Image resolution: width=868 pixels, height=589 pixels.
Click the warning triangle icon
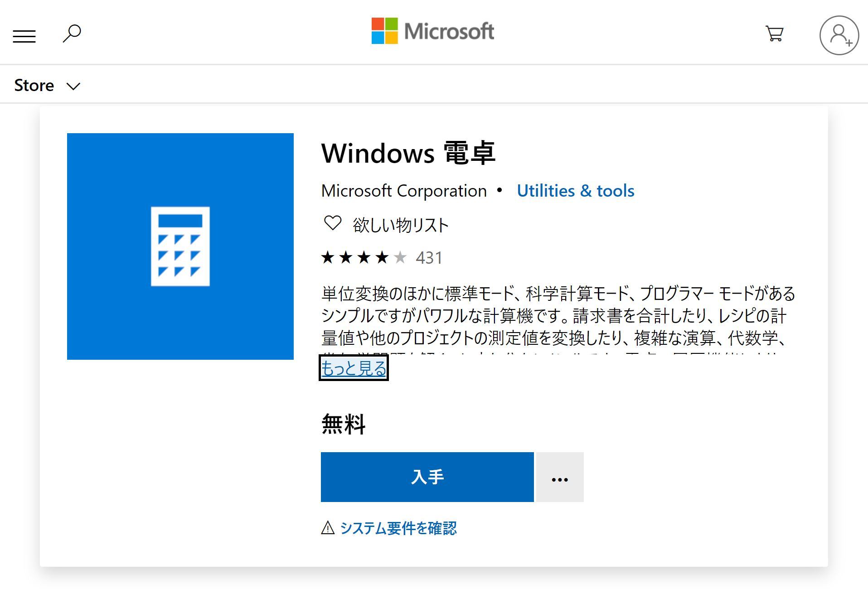pyautogui.click(x=327, y=528)
